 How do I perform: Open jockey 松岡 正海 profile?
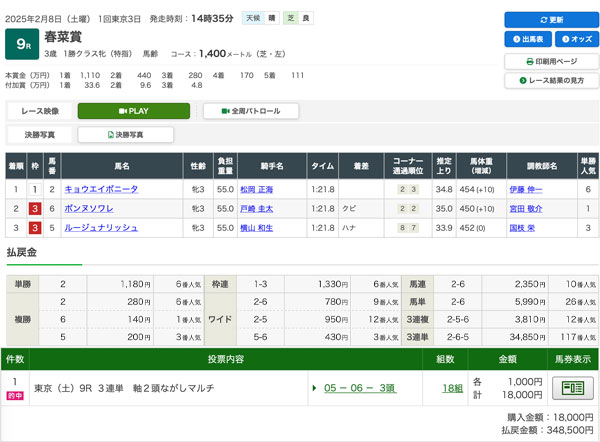[x=256, y=189]
